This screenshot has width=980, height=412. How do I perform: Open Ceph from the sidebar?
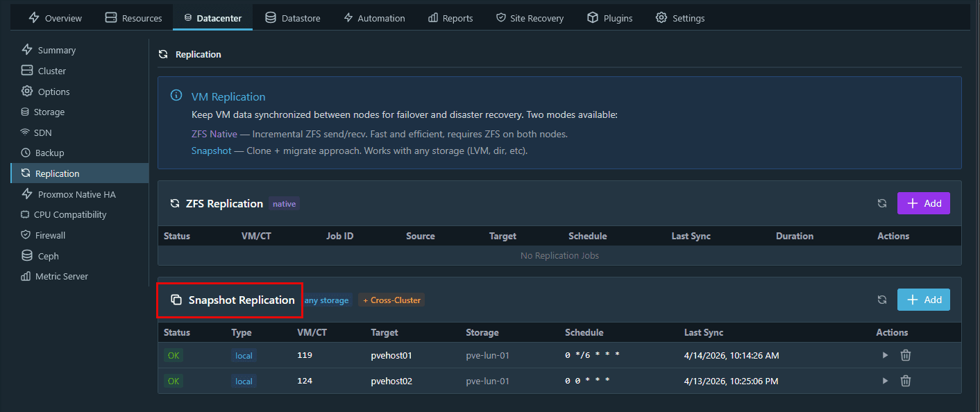tap(47, 255)
